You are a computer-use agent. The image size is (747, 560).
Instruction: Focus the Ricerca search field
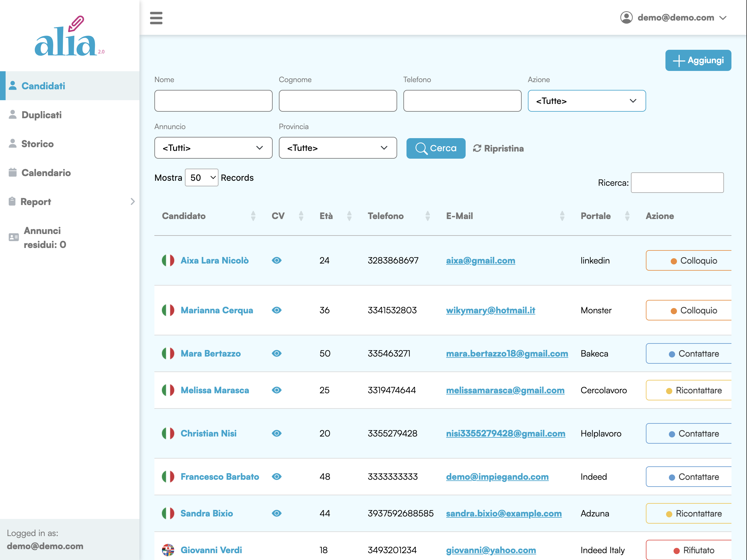677,183
